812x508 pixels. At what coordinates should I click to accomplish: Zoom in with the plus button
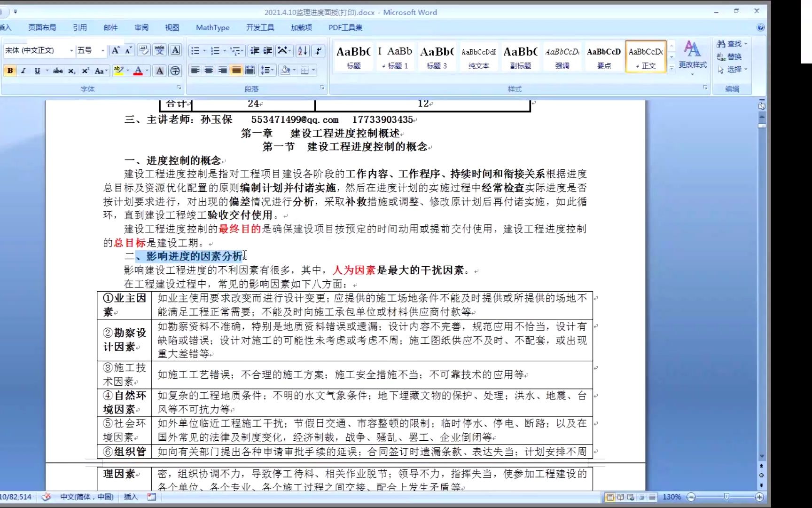pyautogui.click(x=759, y=497)
